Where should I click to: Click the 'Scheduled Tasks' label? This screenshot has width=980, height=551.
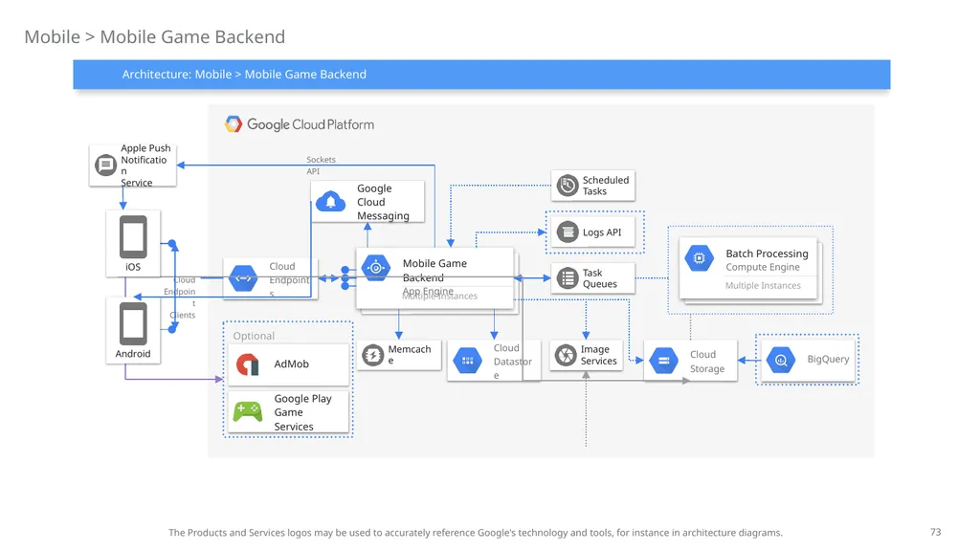click(606, 186)
